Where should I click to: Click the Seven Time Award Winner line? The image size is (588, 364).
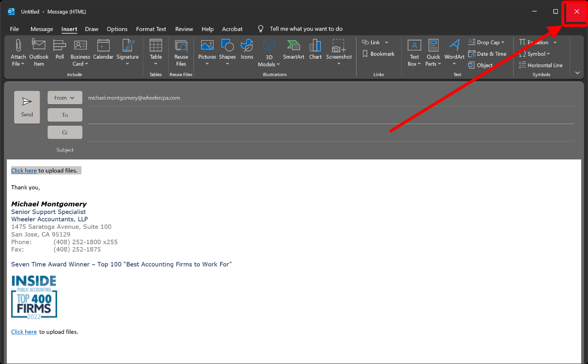pyautogui.click(x=121, y=264)
